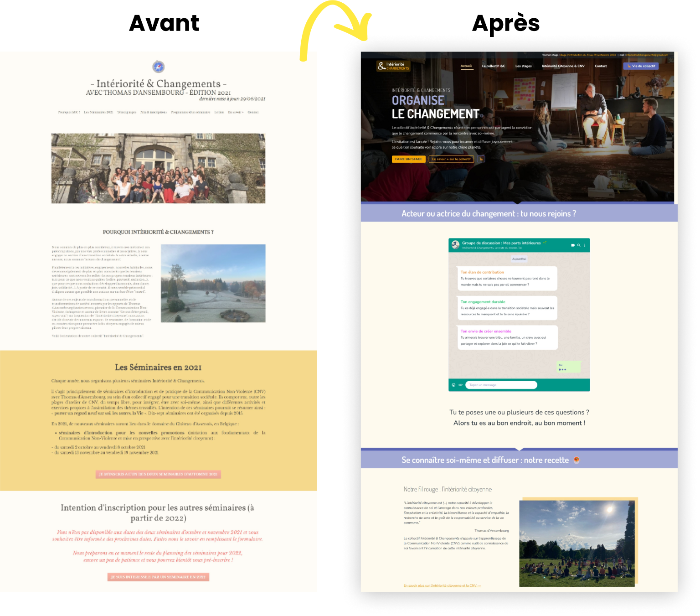Open Intériorité Citoyenne & CNV menu item

(563, 66)
